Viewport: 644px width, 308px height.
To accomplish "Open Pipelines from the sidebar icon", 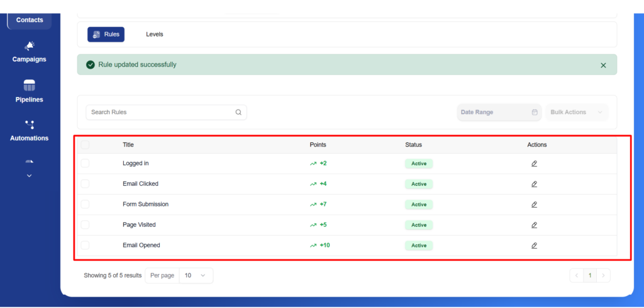I will [x=30, y=86].
